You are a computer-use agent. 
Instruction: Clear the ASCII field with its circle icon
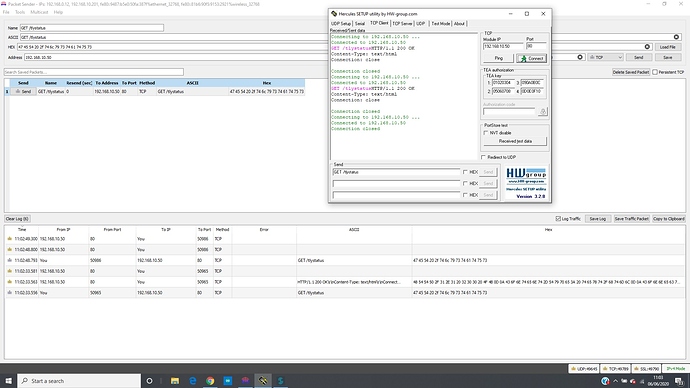coord(676,37)
